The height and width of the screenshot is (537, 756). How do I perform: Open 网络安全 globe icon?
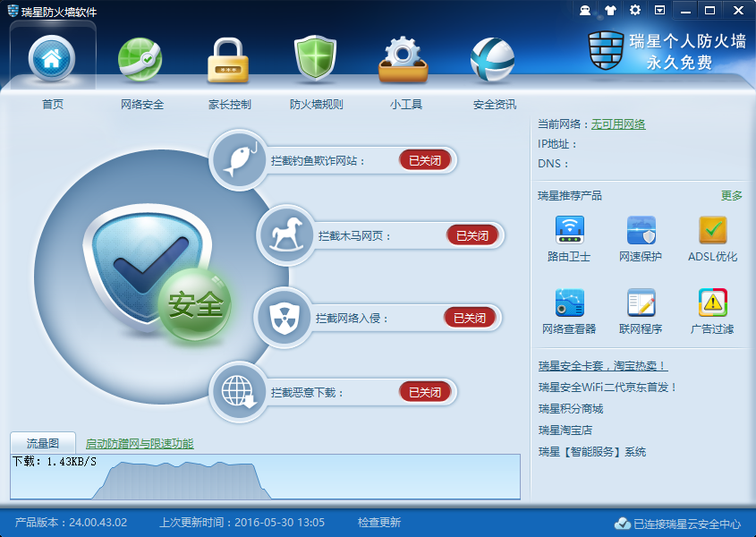tap(140, 60)
